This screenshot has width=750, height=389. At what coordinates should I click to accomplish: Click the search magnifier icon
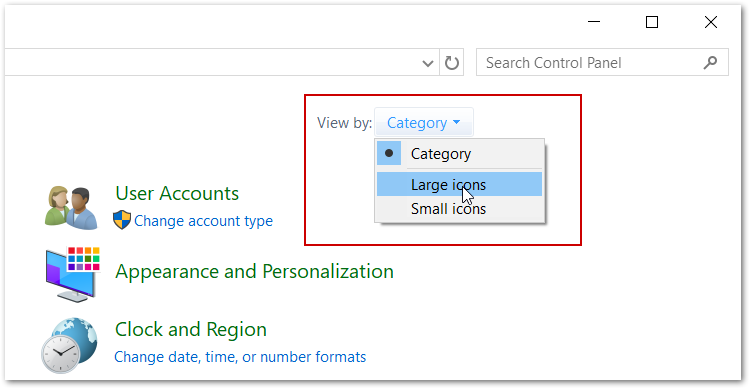click(710, 62)
